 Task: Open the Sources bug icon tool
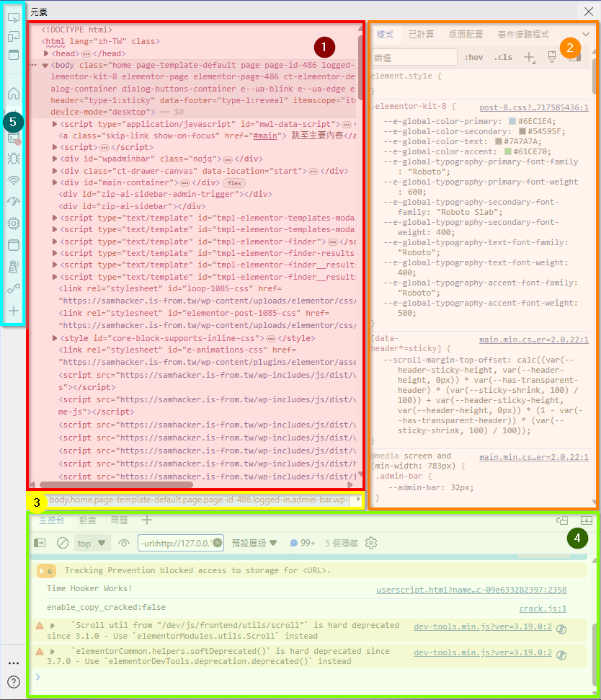(x=14, y=159)
